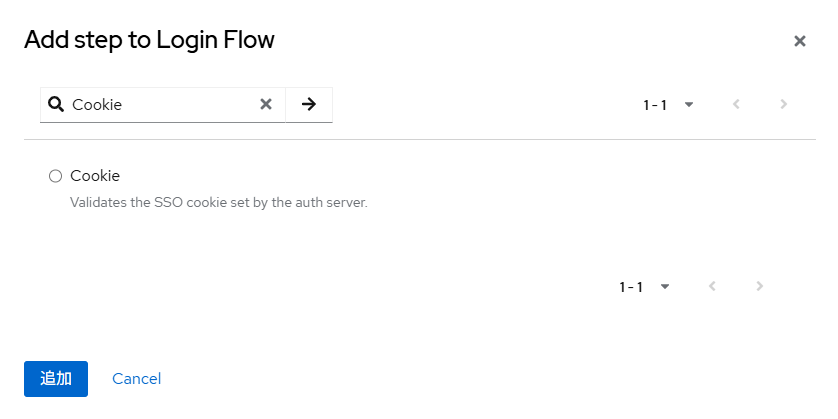Clear the Cookie search text with X
This screenshot has height=419, width=838.
click(x=266, y=104)
